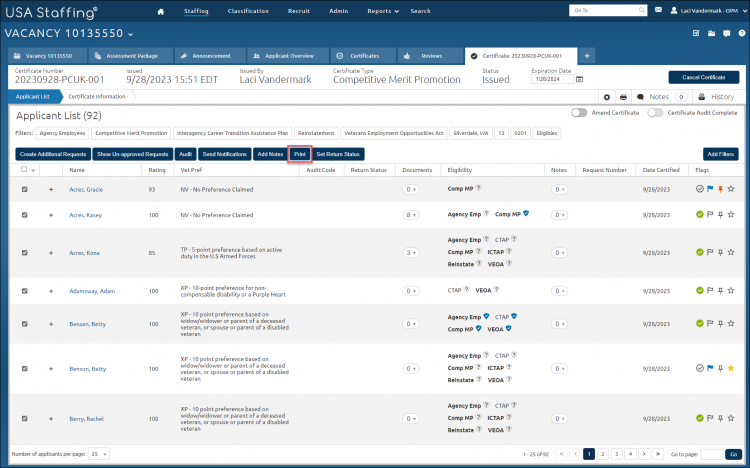This screenshot has height=468, width=750.
Task: Uncheck the checkbox for Acres, Gracie
Action: (25, 189)
